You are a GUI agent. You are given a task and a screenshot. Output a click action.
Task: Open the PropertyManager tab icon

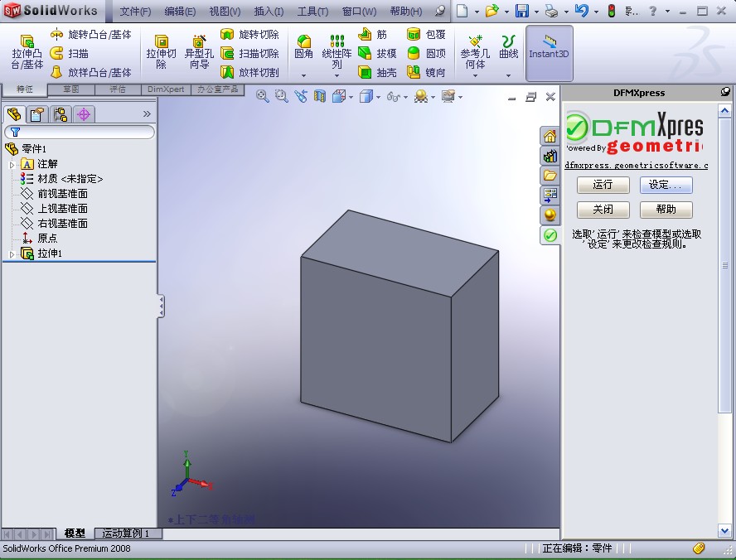[x=37, y=114]
